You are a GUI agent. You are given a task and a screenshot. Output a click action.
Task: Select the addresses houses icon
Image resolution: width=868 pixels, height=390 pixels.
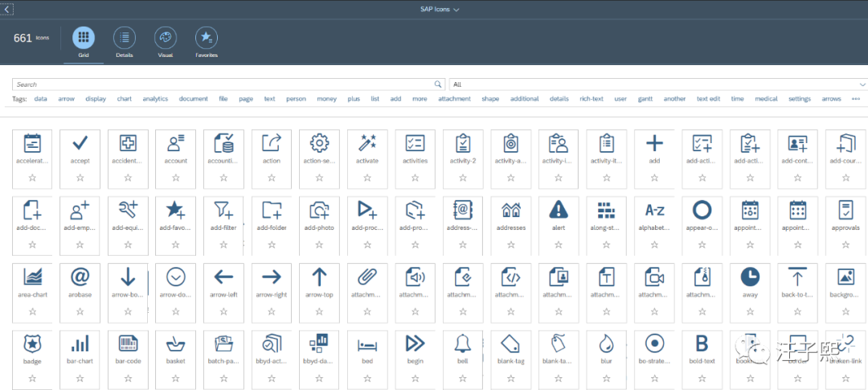pos(511,211)
